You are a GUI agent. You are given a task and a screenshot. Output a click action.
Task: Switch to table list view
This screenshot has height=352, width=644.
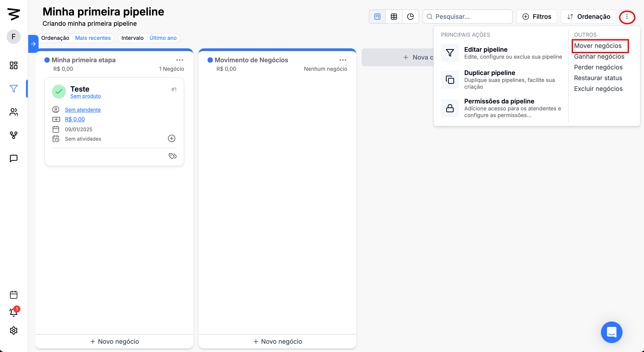tap(394, 17)
